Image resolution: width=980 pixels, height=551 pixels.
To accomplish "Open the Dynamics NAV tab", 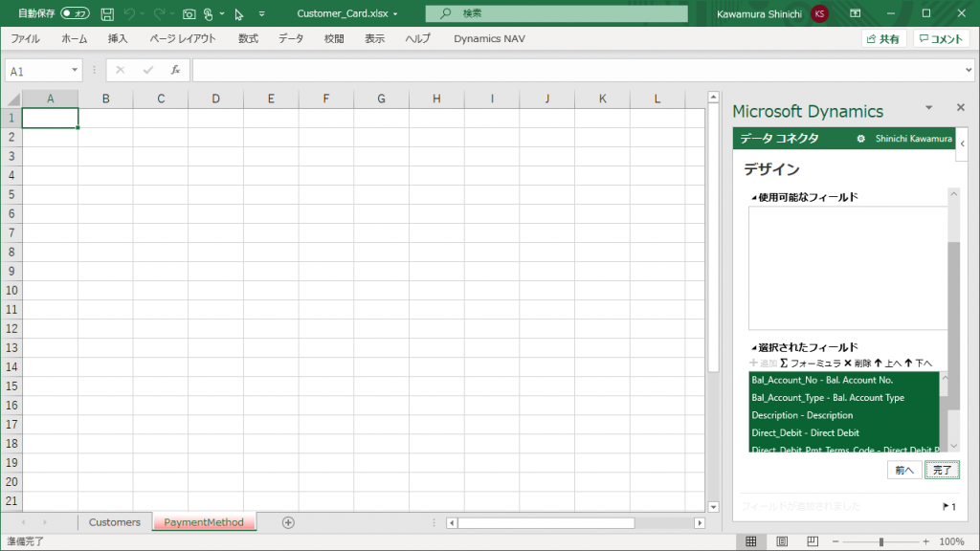I will 489,38.
